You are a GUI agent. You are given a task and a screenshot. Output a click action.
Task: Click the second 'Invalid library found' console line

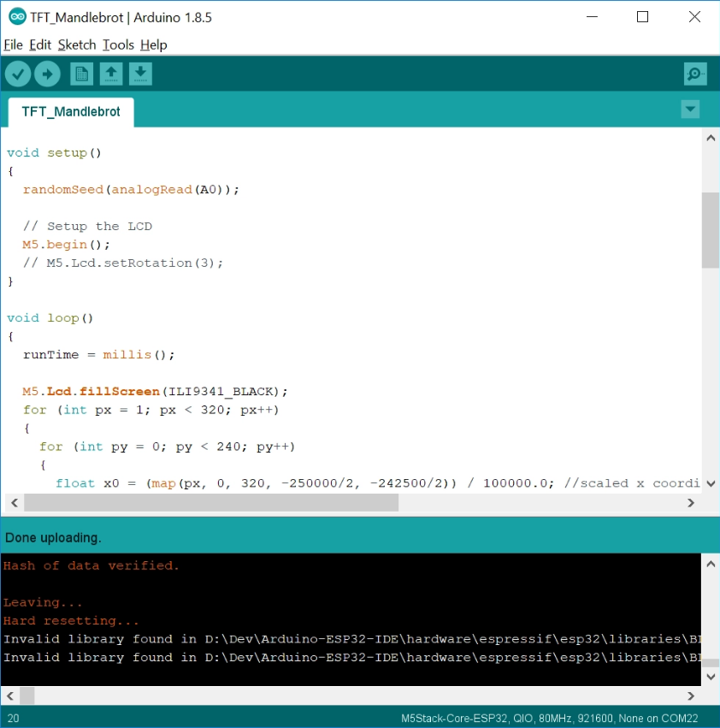[x=351, y=658]
